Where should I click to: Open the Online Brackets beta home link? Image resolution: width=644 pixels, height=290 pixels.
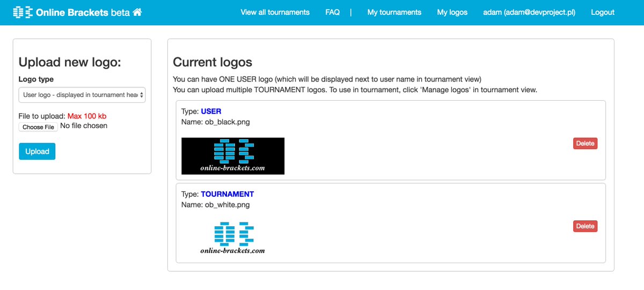(77, 12)
